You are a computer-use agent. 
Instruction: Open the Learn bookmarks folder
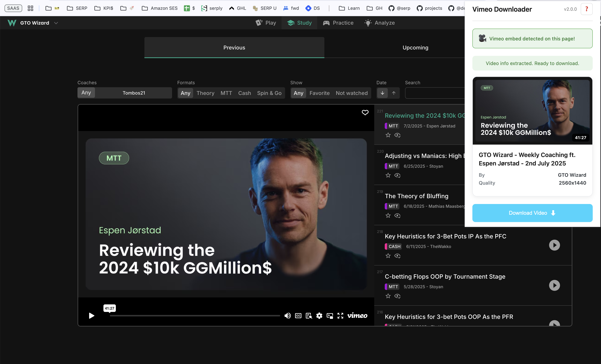pos(349,8)
